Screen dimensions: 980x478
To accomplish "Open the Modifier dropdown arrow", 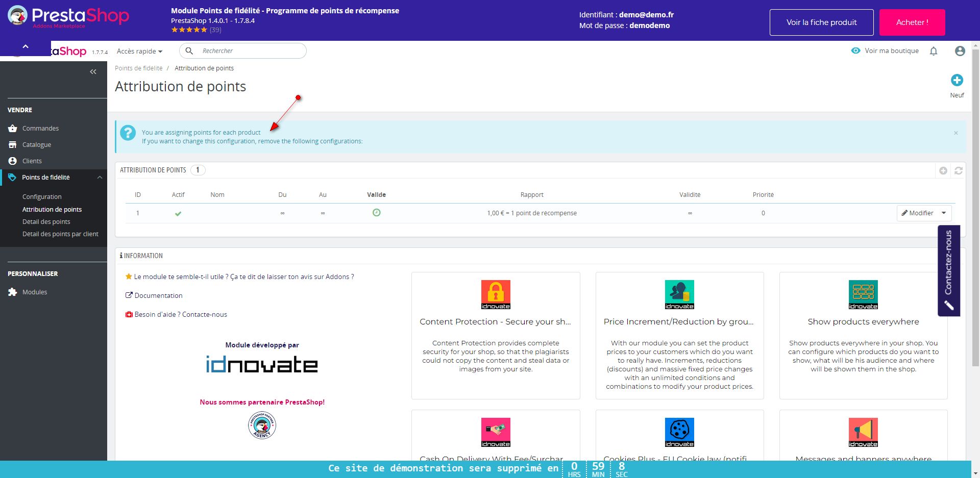I will pyautogui.click(x=944, y=213).
